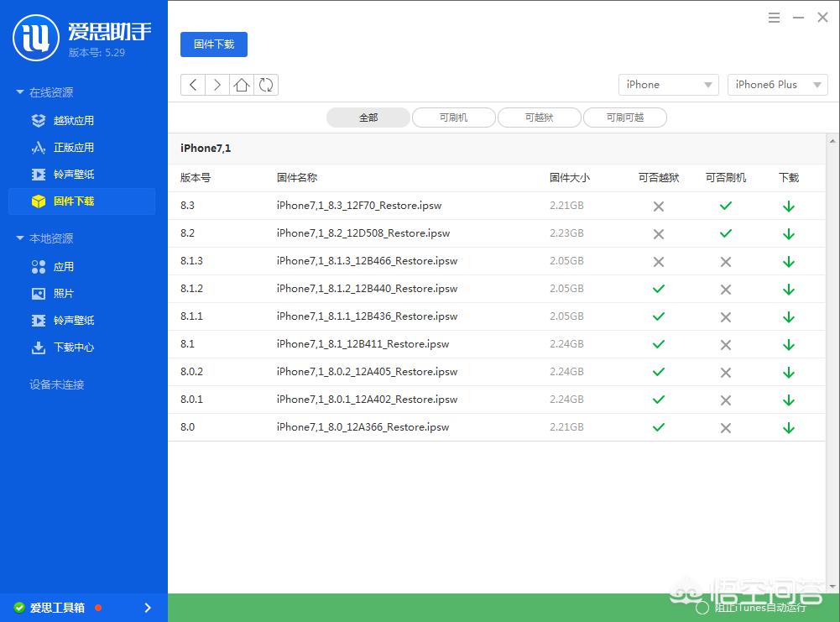The height and width of the screenshot is (622, 840).
Task: Click the 可否越狱 column header
Action: 659,178
